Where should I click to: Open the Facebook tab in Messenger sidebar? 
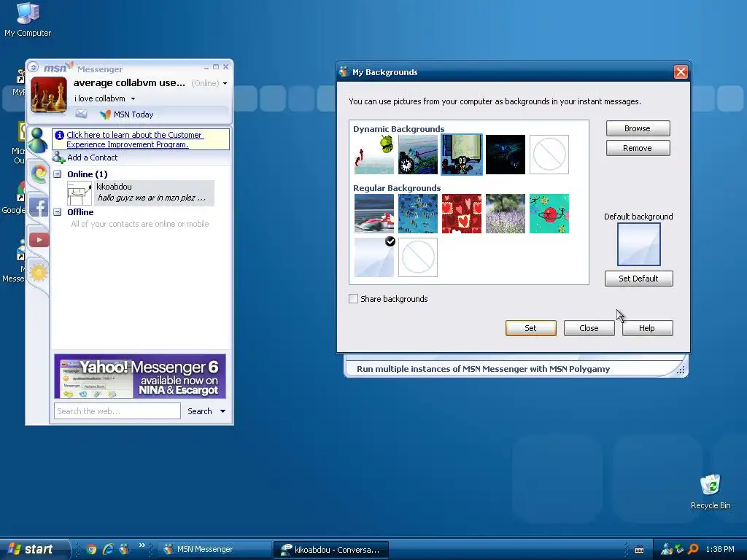click(39, 207)
